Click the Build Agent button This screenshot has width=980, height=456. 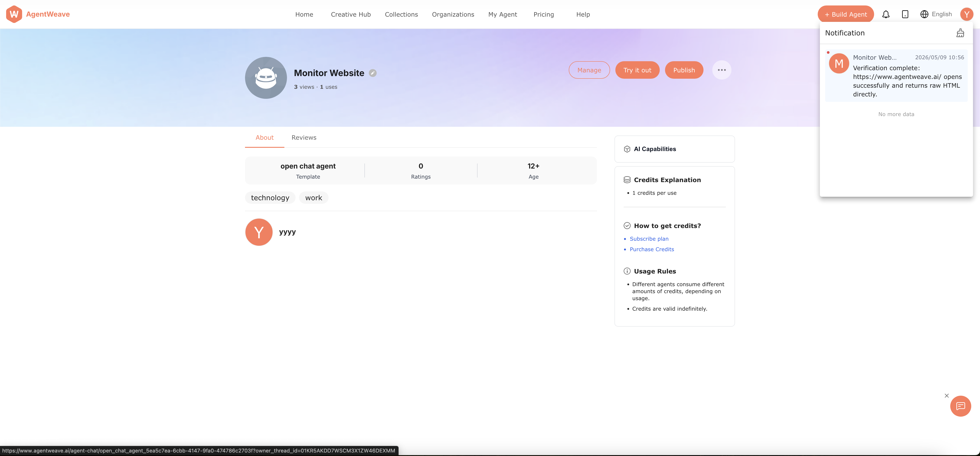845,14
